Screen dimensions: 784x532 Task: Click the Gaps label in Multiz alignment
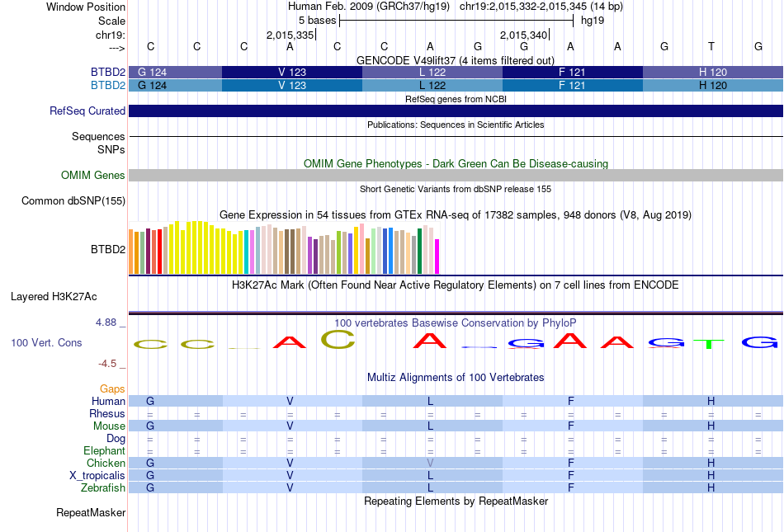[x=112, y=388]
